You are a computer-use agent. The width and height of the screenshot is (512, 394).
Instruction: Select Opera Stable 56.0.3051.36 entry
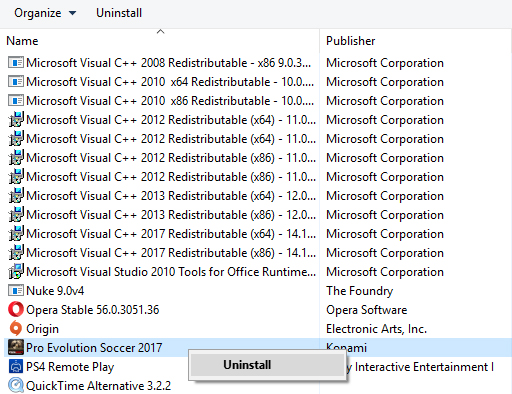pyautogui.click(x=93, y=310)
